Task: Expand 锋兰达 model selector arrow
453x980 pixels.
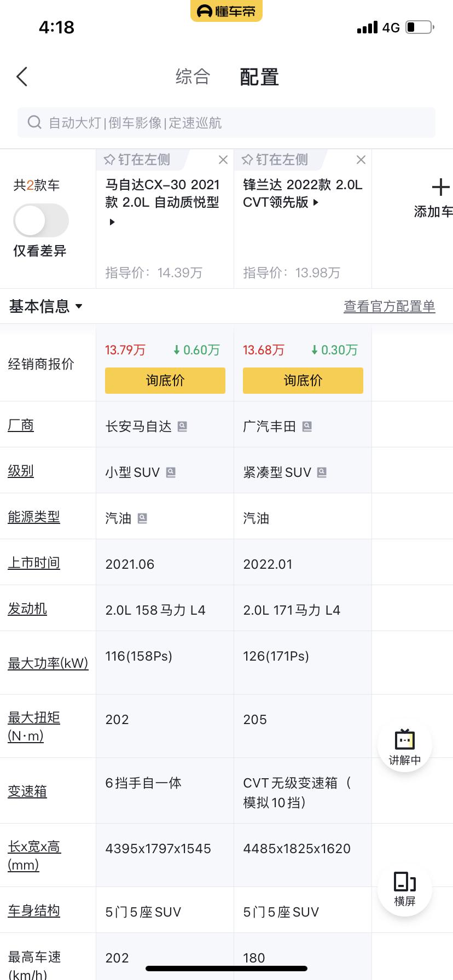Action: (x=316, y=202)
